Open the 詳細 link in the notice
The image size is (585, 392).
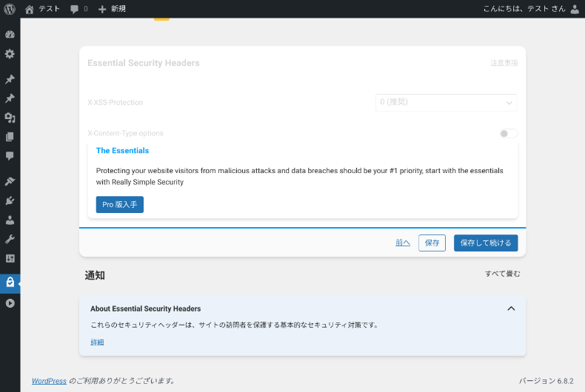pyautogui.click(x=97, y=342)
